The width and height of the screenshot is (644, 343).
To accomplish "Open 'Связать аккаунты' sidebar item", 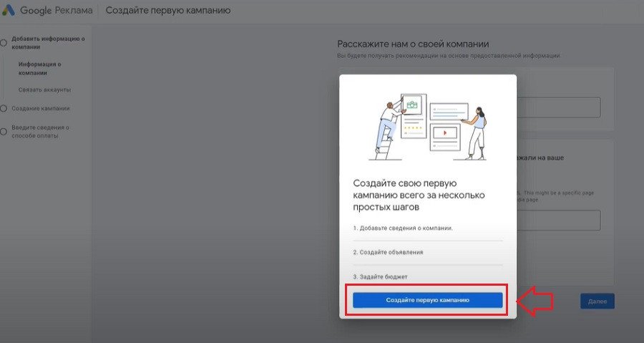I will (x=44, y=90).
